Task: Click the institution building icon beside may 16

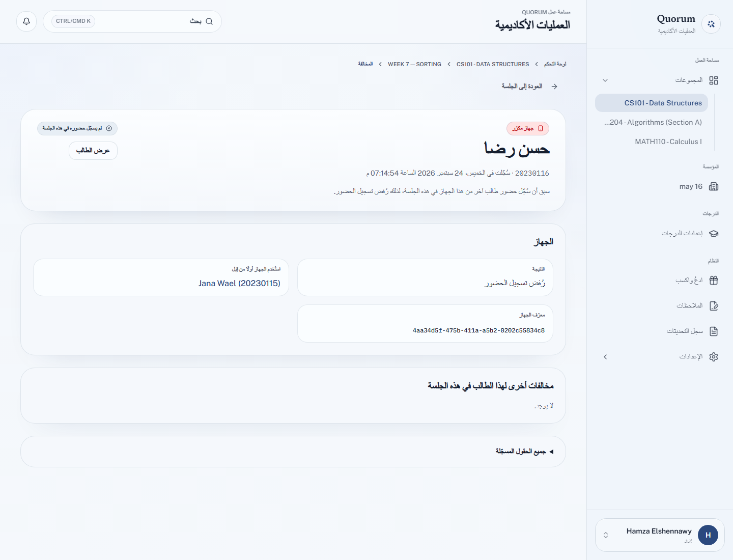Action: tap(714, 186)
